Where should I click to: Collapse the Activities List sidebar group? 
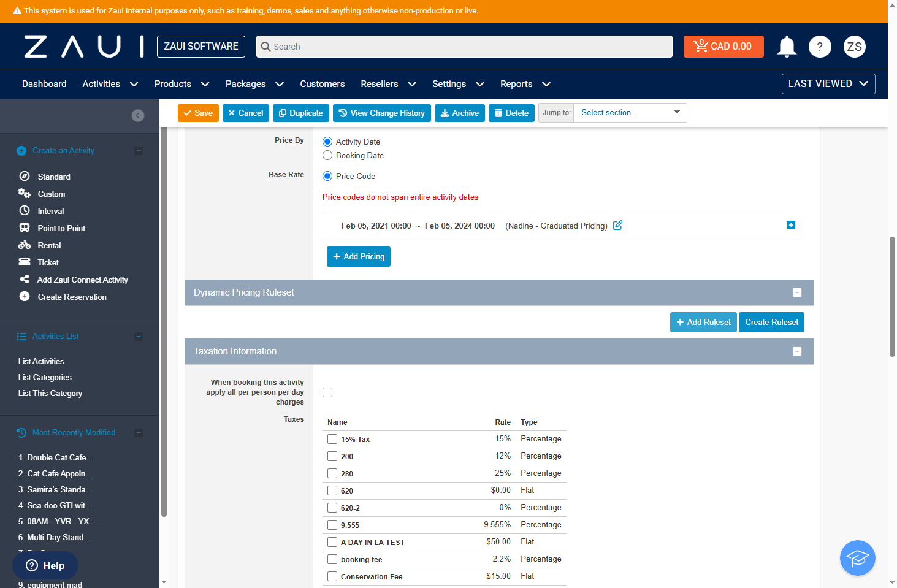click(139, 337)
